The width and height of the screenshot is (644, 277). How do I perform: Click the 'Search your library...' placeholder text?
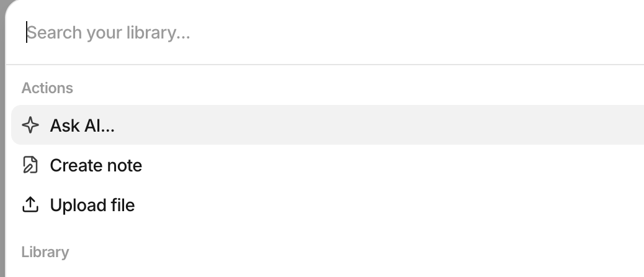click(x=109, y=33)
